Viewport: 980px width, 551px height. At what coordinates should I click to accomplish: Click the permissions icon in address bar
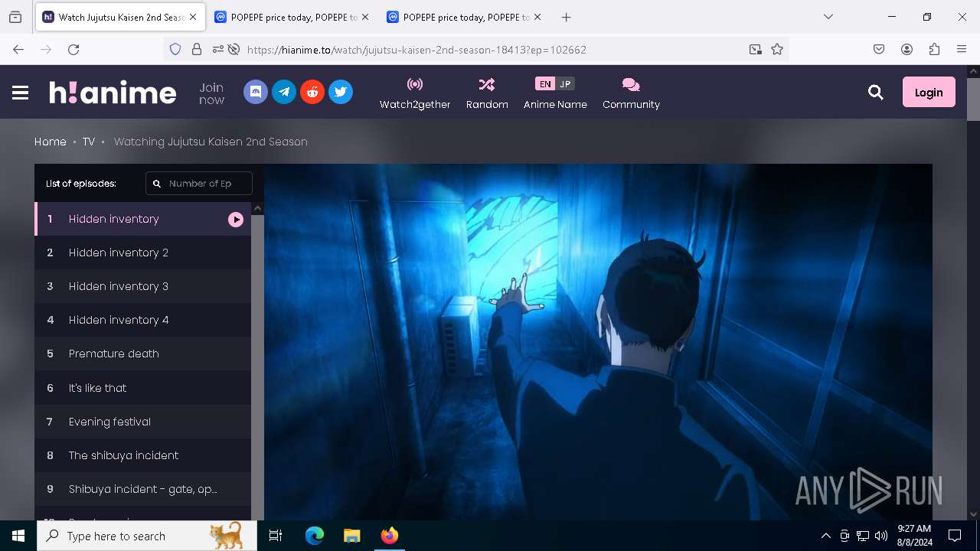(218, 49)
